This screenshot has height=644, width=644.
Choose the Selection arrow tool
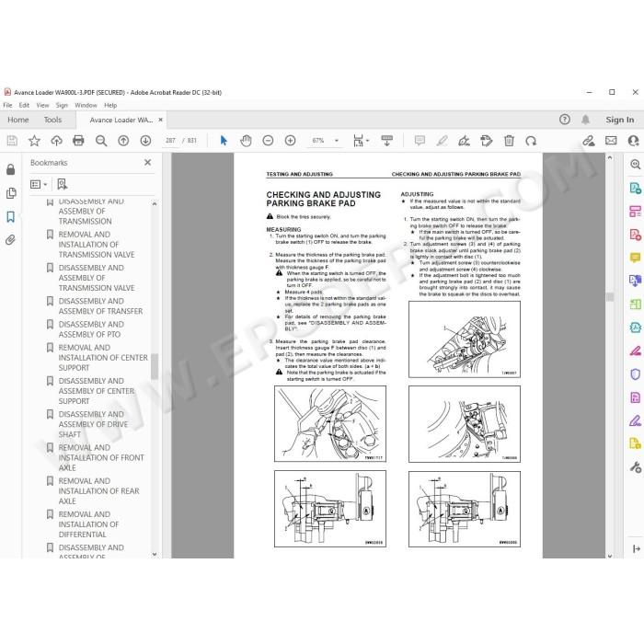(224, 141)
